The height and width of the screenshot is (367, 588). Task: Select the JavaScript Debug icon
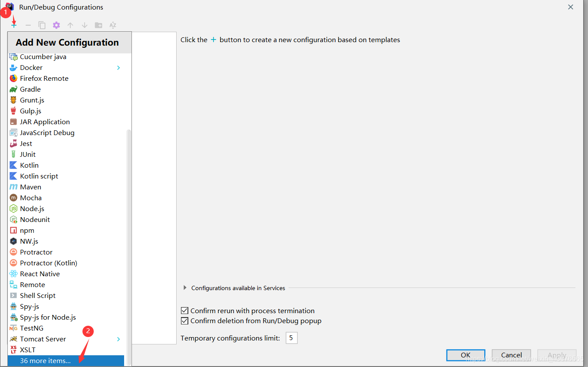[x=13, y=133]
